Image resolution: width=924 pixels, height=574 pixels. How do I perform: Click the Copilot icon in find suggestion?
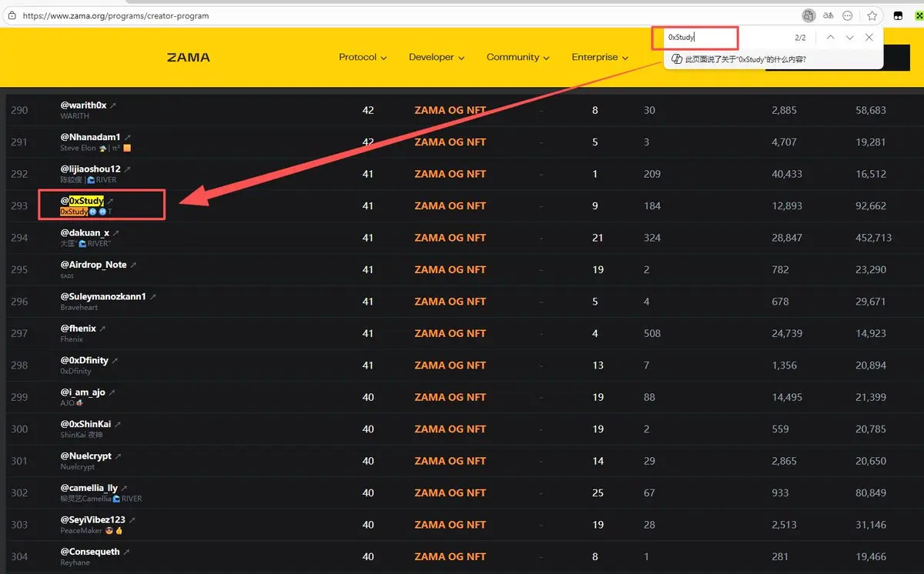coord(677,59)
